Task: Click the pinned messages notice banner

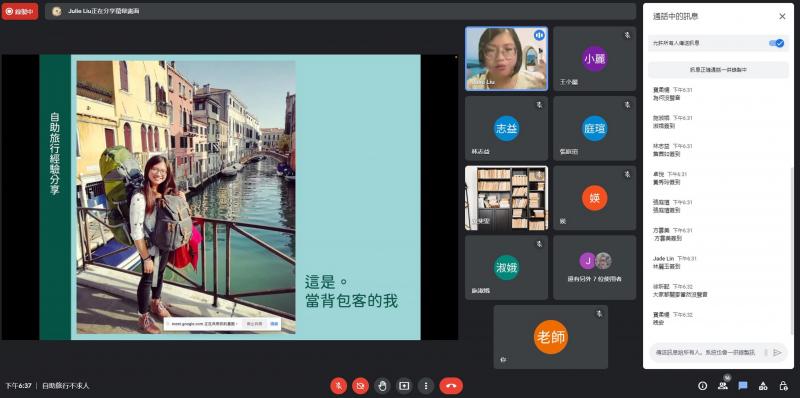Action: point(718,69)
